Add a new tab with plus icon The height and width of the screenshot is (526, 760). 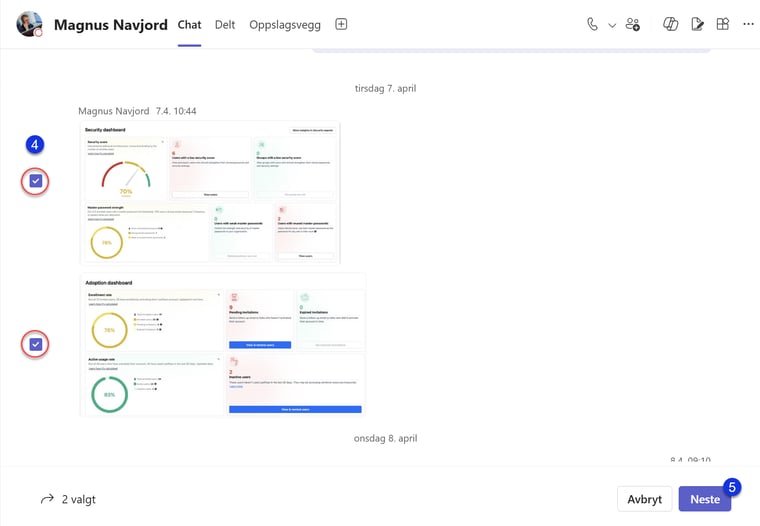[x=341, y=24]
